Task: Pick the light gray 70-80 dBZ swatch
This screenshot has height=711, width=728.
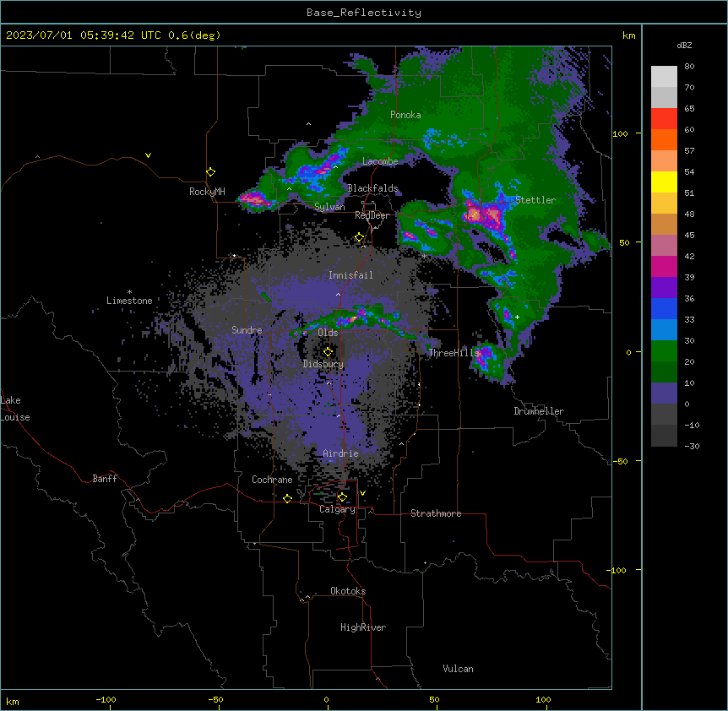Action: point(664,77)
